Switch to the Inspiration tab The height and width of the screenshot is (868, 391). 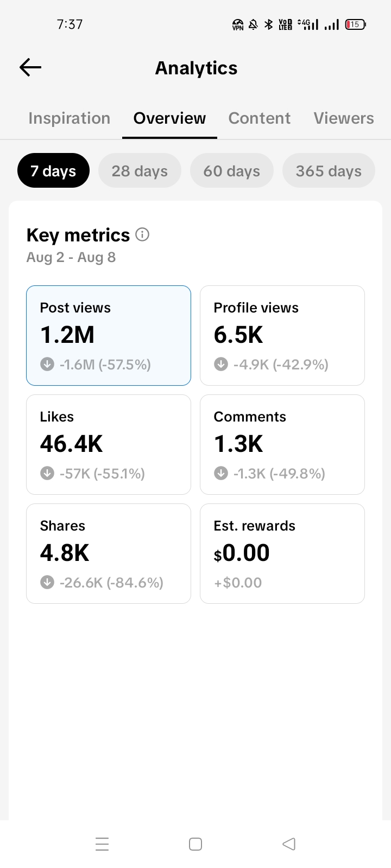pos(70,118)
